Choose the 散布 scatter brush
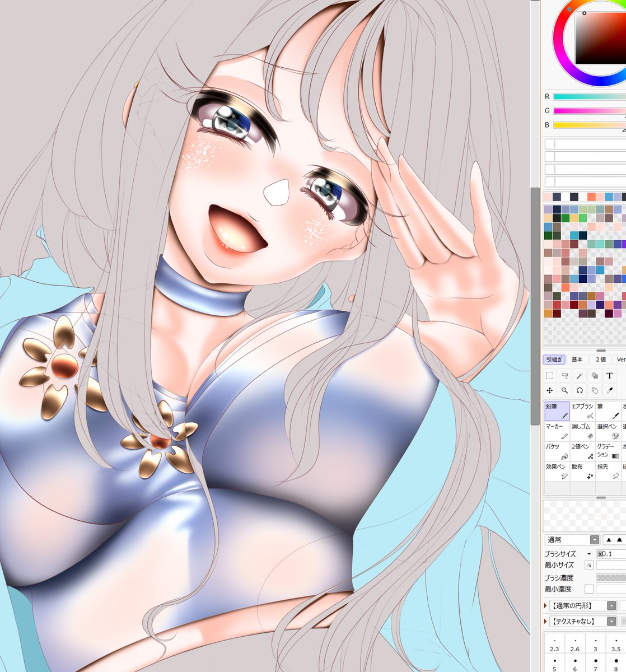 (x=582, y=472)
